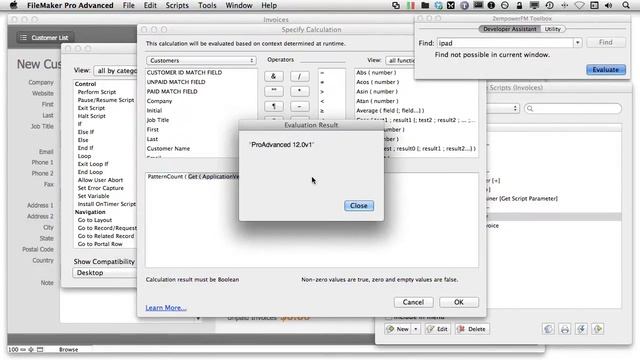Insert the division slash operator
640x360 pixels.
(x=299, y=76)
